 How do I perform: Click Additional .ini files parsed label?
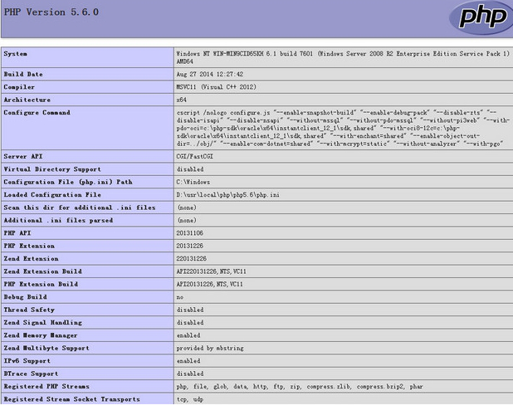click(x=58, y=220)
